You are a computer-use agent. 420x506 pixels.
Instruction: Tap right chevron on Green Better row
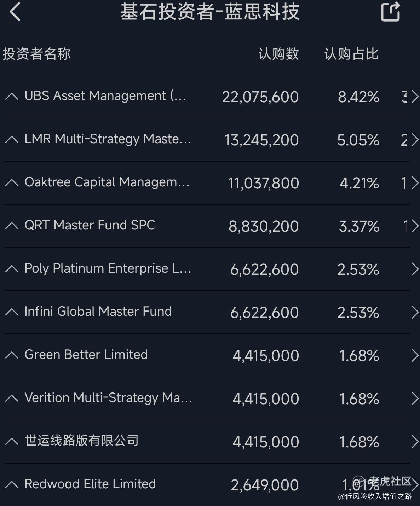tap(415, 355)
